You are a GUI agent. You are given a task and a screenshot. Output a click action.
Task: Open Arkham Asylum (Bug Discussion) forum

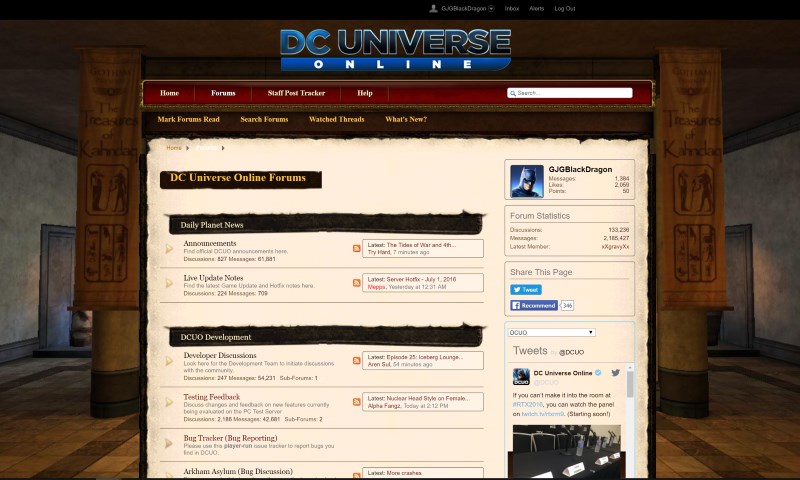click(x=238, y=471)
